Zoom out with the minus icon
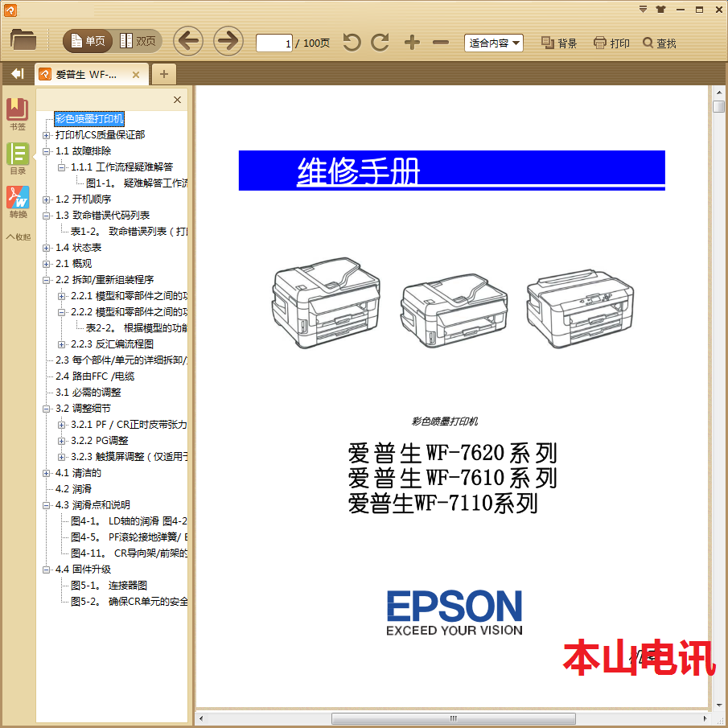728x728 pixels. 441,43
